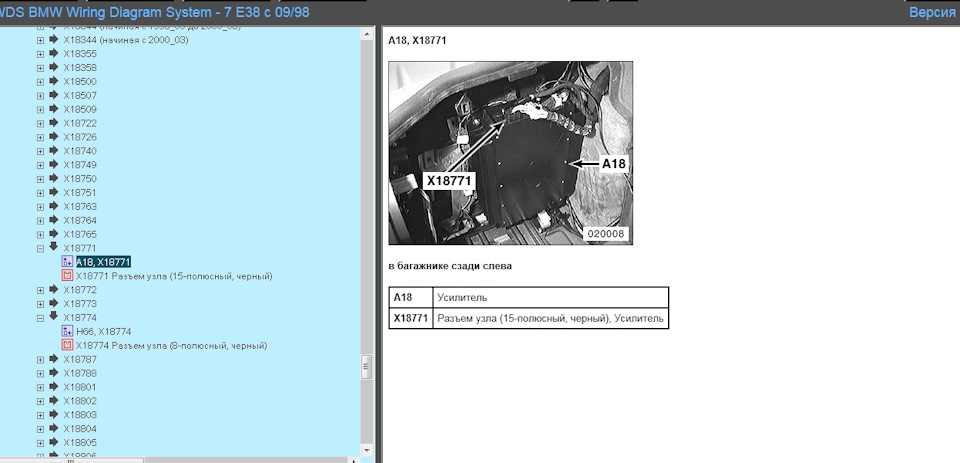Click the arrow icon next to X18802
The width and height of the screenshot is (960, 463).
(54, 401)
